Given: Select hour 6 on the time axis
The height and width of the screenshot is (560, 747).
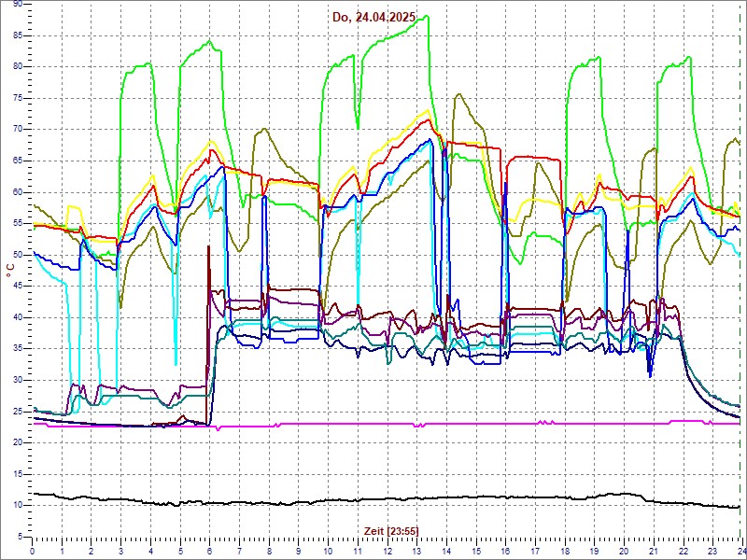Looking at the screenshot, I should 210,551.
